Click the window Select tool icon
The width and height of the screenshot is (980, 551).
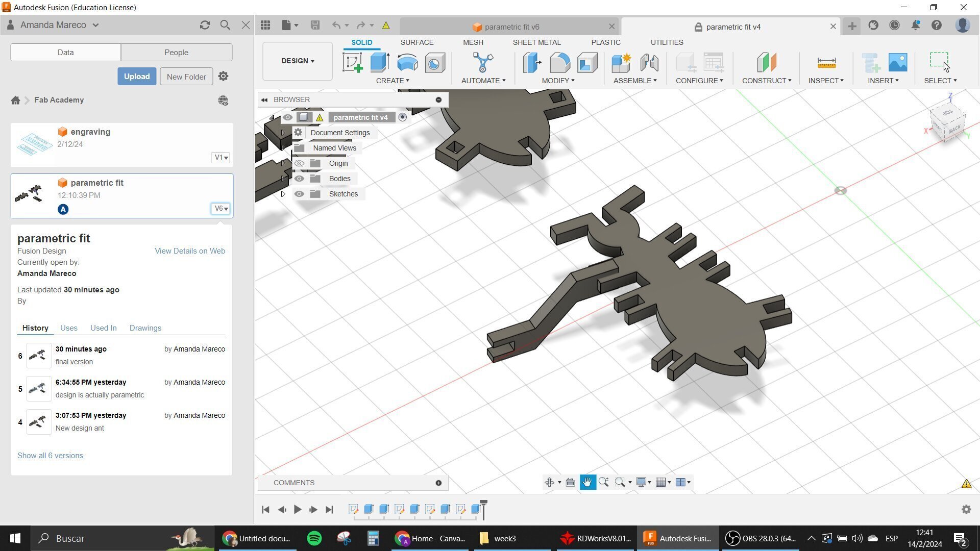(x=940, y=62)
